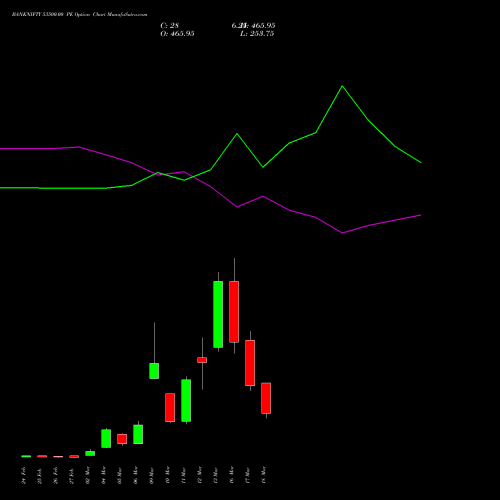Select the red candle above 17 Mar
The image size is (500, 500).
click(250, 363)
